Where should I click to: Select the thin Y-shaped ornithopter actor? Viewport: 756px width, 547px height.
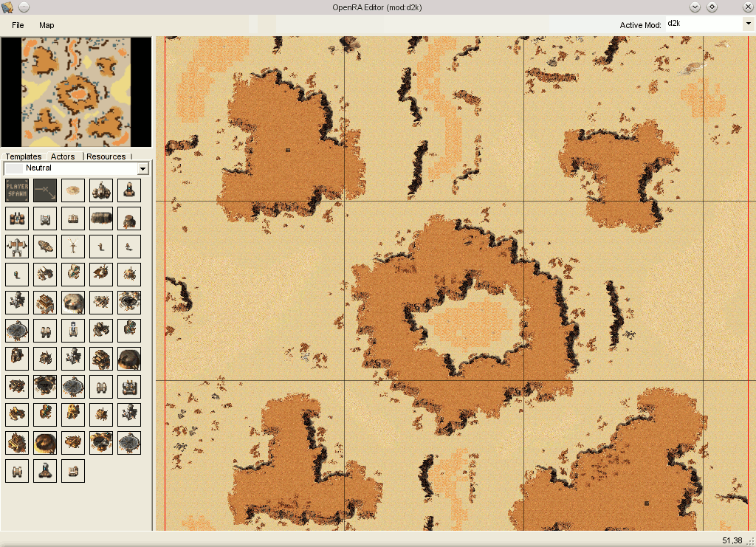click(73, 247)
